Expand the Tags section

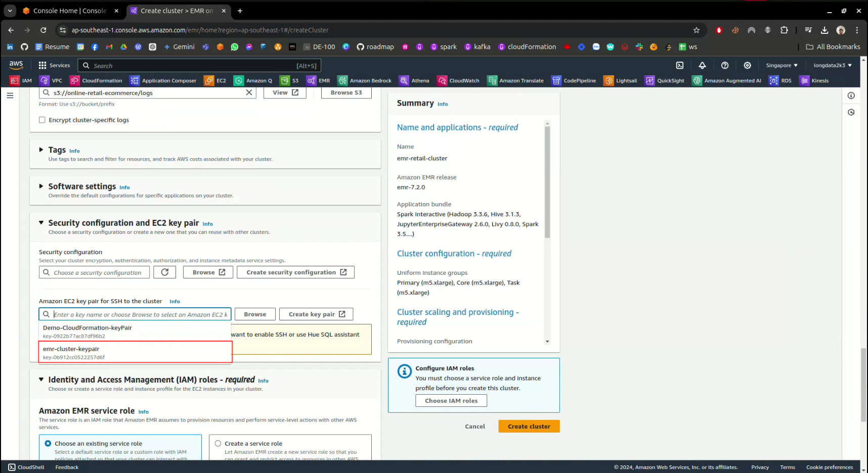pyautogui.click(x=41, y=150)
